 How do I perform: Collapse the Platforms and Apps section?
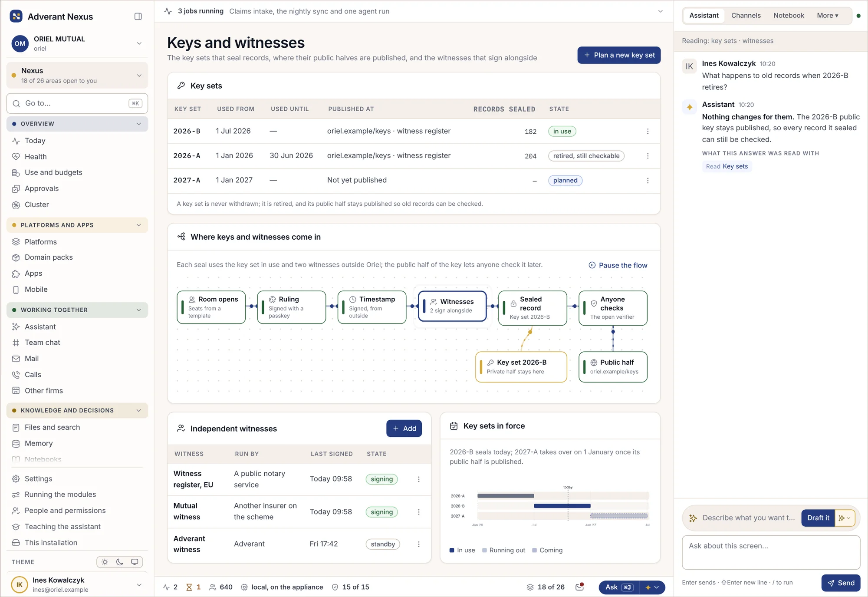77,225
